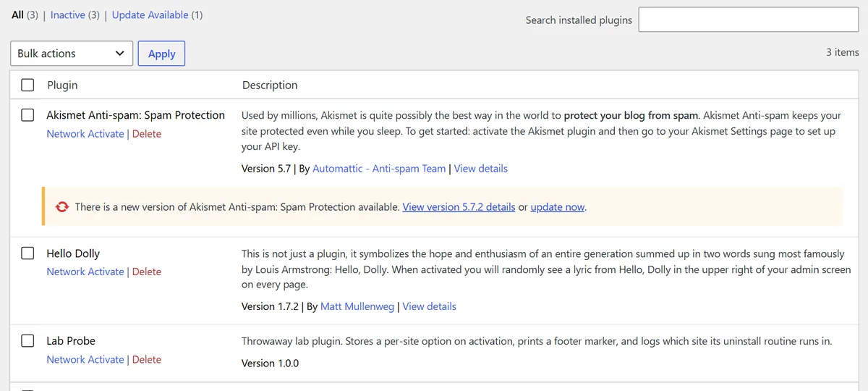868x391 pixels.
Task: Click the Description column header
Action: coord(270,85)
